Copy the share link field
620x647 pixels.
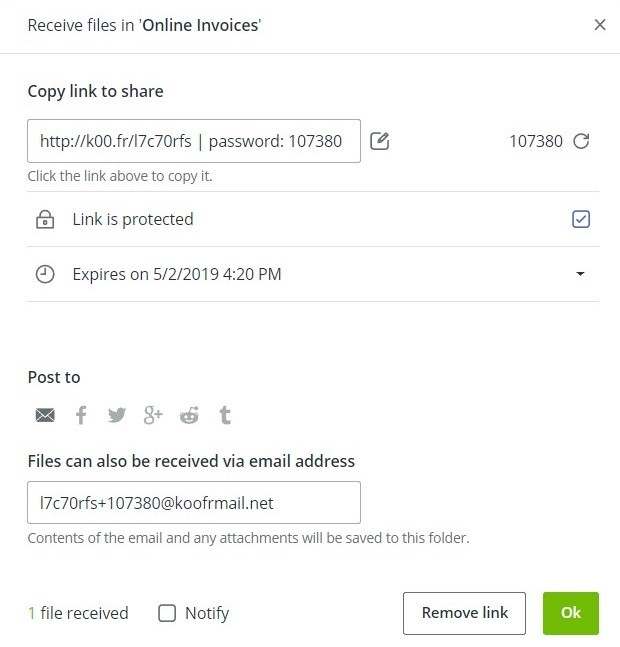pyautogui.click(x=193, y=141)
